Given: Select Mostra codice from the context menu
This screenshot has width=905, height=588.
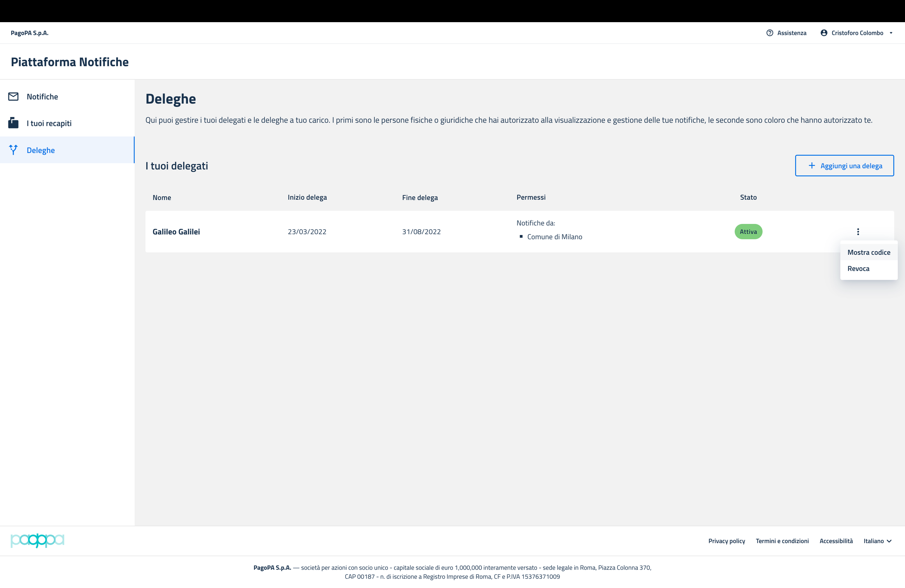Looking at the screenshot, I should 868,253.
